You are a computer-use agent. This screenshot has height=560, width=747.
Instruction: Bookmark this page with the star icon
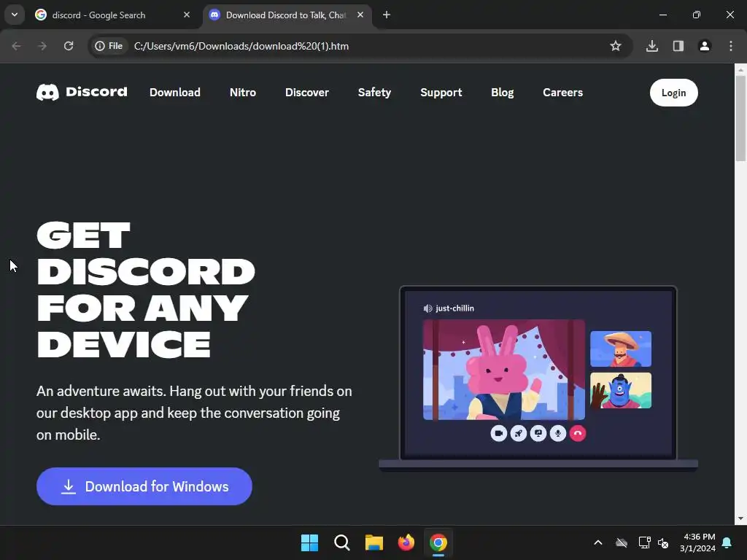click(x=616, y=46)
